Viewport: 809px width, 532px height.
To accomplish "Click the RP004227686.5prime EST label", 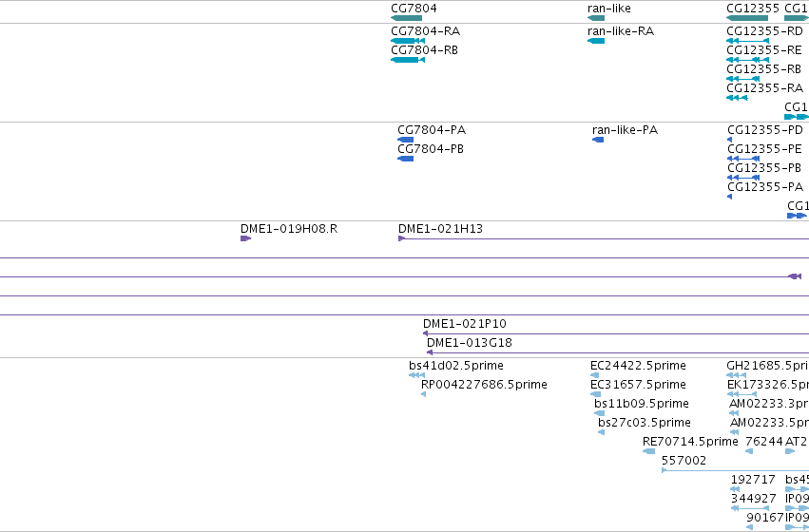I will click(484, 385).
